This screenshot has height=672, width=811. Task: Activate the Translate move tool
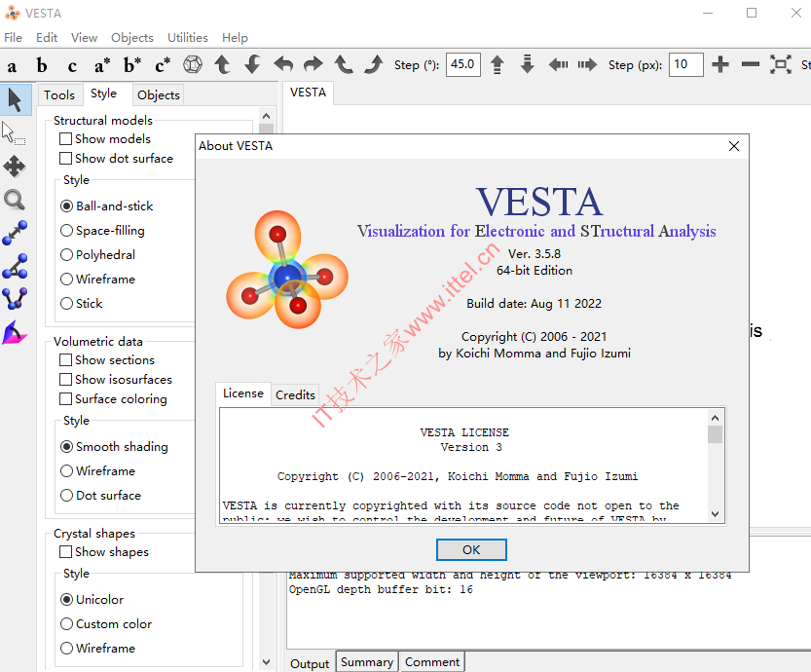pos(14,167)
